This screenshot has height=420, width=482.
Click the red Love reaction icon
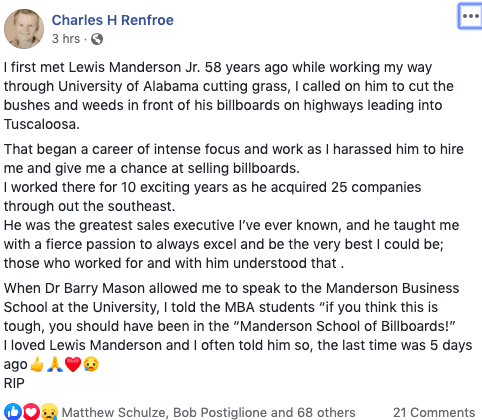(31, 412)
